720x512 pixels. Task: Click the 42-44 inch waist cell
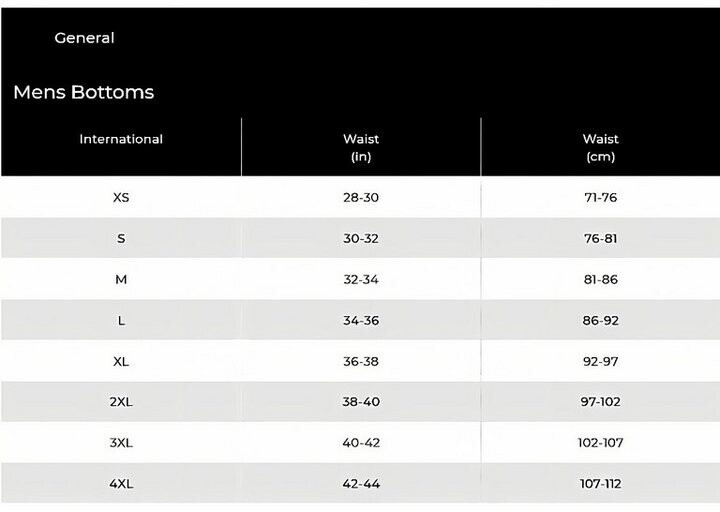point(361,484)
